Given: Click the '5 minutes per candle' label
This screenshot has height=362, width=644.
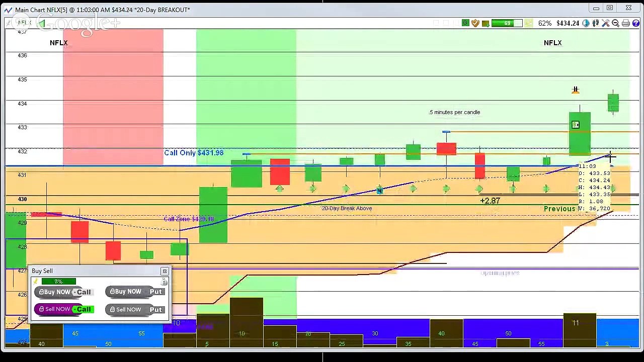Looking at the screenshot, I should tap(455, 112).
